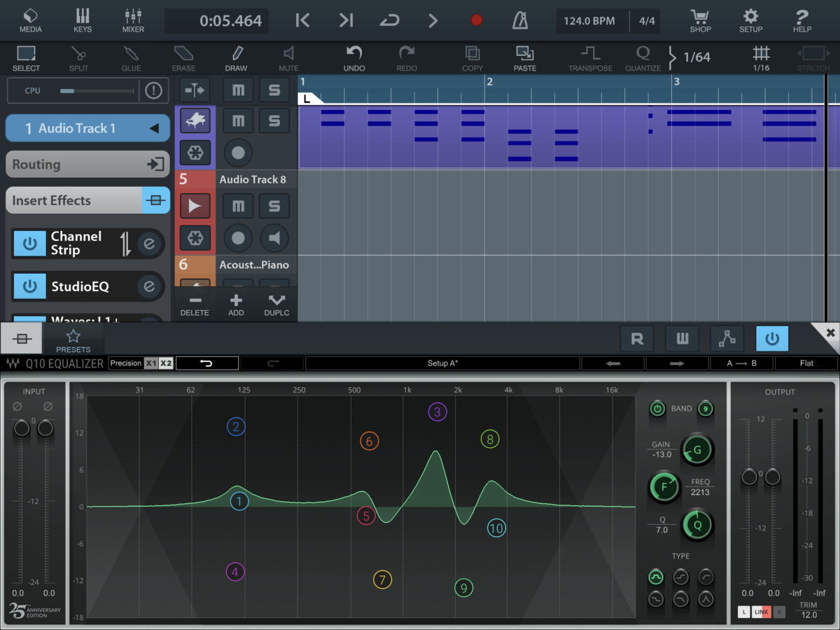Open the 1/64 quantize value selector
840x630 pixels.
(x=689, y=57)
